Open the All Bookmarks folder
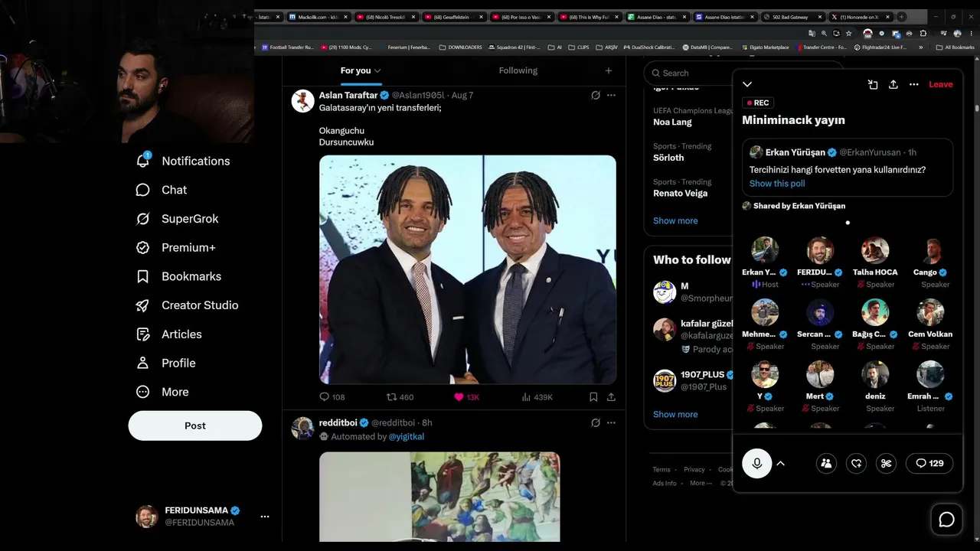Viewport: 980px width, 551px height. coord(955,47)
